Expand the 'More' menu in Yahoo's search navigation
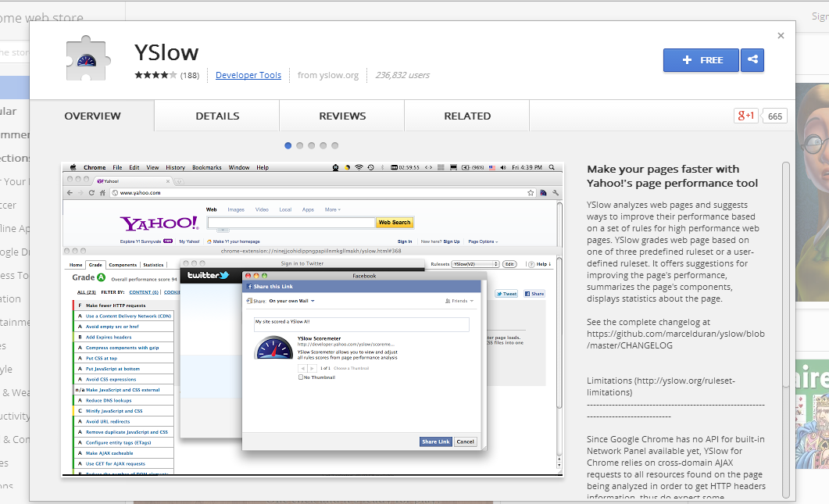Viewport: 829px width, 504px height. click(x=332, y=209)
